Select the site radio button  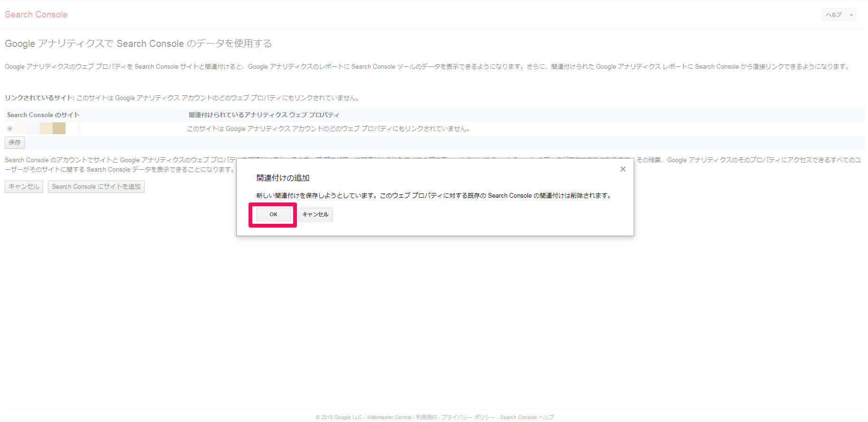pyautogui.click(x=10, y=128)
